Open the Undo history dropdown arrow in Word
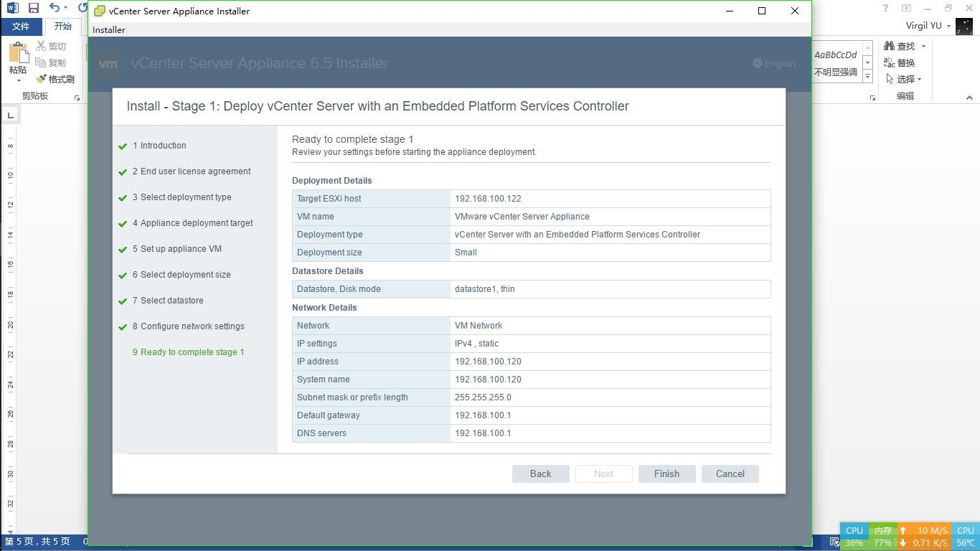This screenshot has width=980, height=551. click(65, 8)
